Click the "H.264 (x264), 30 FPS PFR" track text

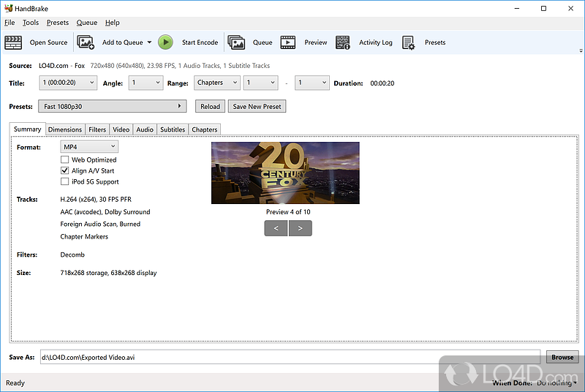point(96,200)
